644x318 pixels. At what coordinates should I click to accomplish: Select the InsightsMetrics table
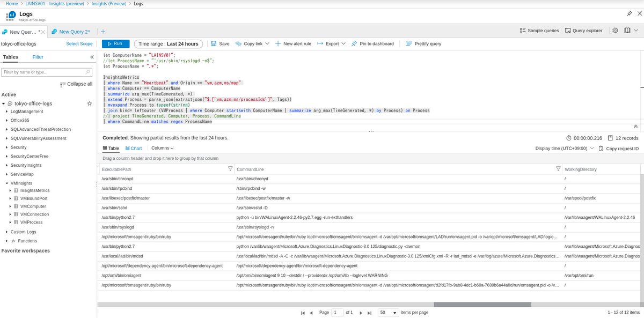[35, 190]
